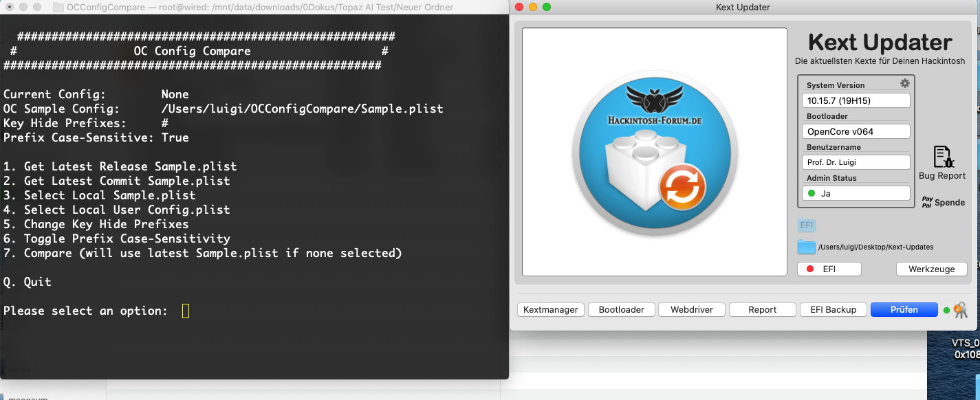The height and width of the screenshot is (400, 980).
Task: Click the greyed EFI folder icon
Action: [x=806, y=225]
